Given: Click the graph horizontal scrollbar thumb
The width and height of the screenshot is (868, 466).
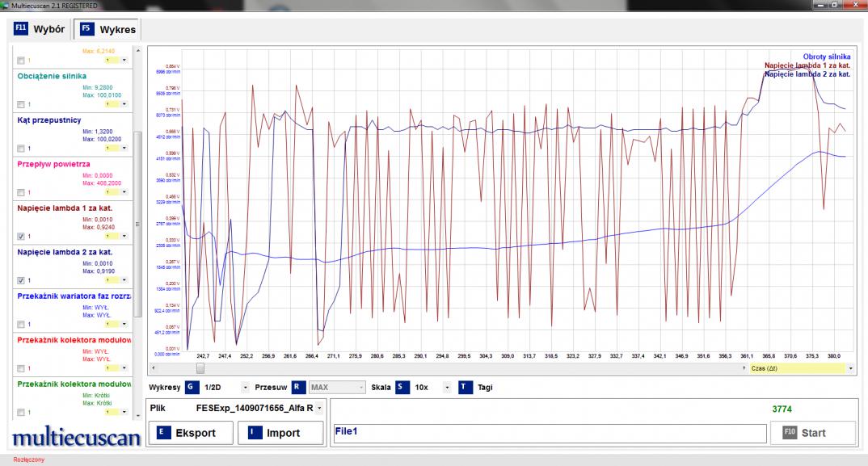Looking at the screenshot, I should coord(199,368).
